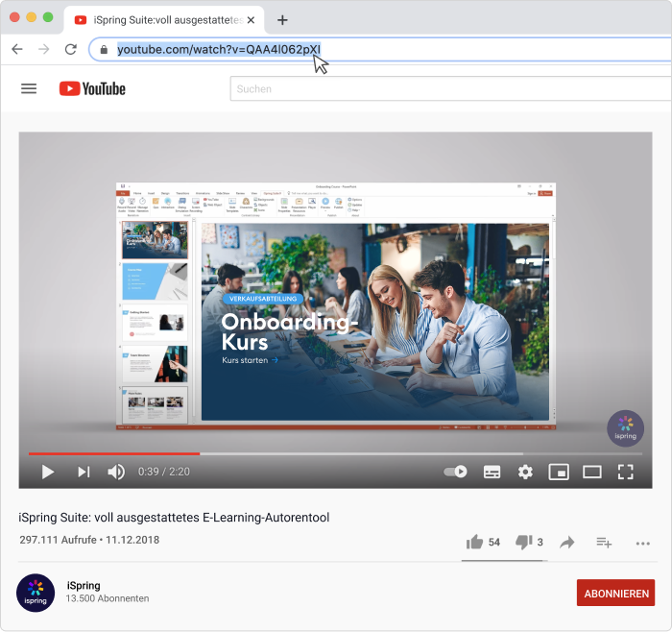Save video to playlist icon
The height and width of the screenshot is (632, 672).
tap(604, 543)
